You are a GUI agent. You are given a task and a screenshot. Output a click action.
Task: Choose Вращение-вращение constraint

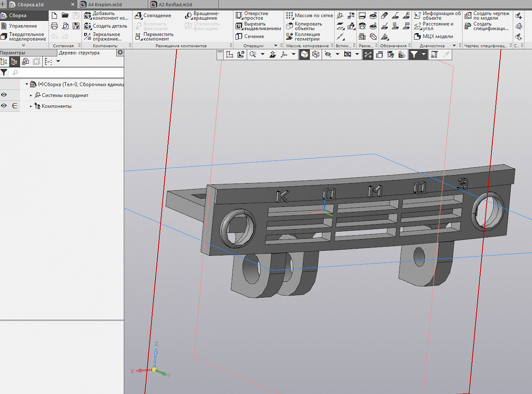pos(202,16)
